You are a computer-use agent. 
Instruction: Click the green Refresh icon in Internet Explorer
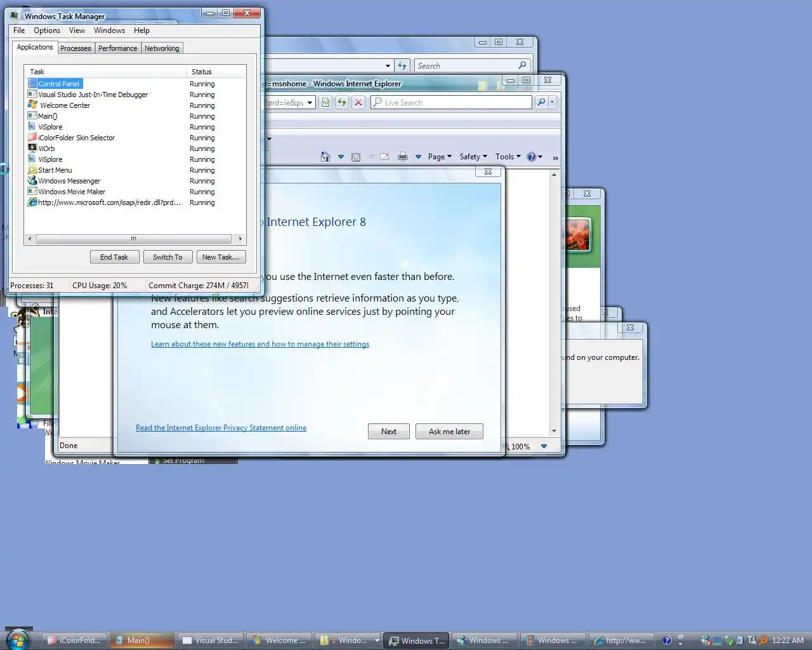(x=342, y=102)
